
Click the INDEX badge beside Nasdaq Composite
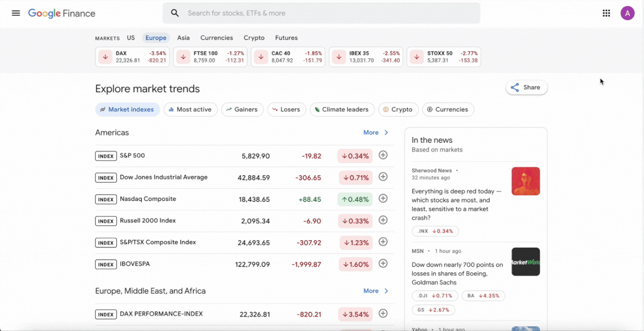[106, 199]
